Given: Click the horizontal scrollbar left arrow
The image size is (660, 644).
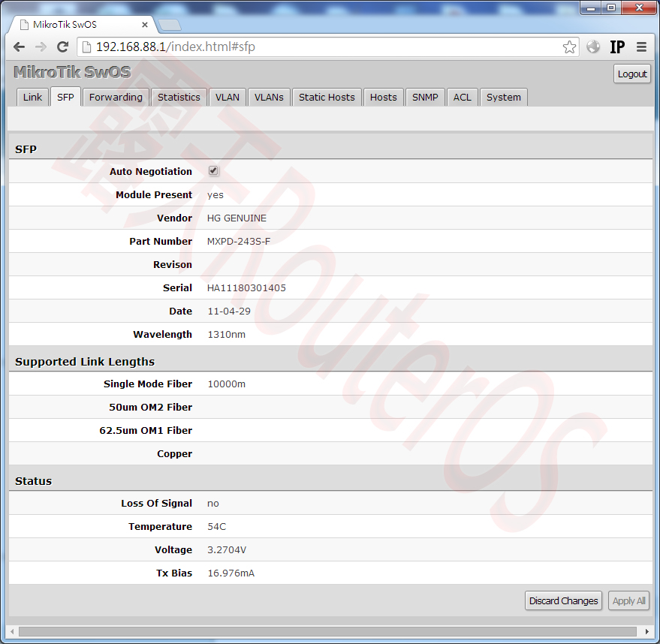Looking at the screenshot, I should [x=12, y=631].
